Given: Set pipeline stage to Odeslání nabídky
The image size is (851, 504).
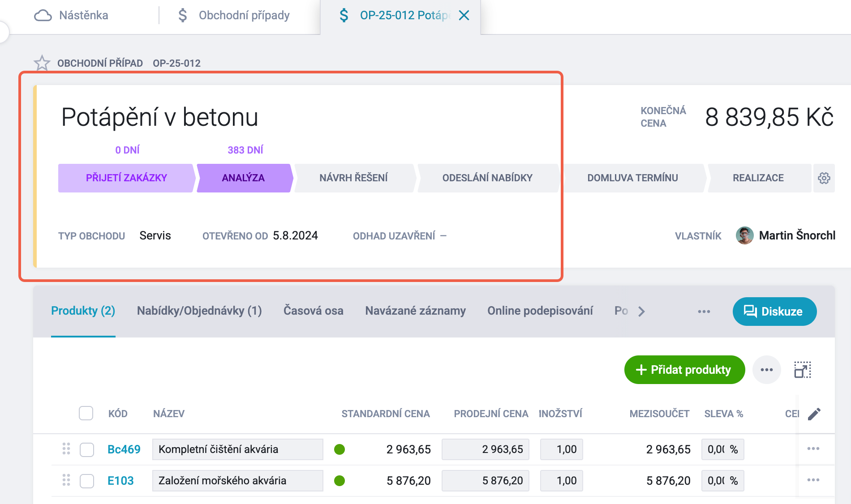Looking at the screenshot, I should 487,178.
